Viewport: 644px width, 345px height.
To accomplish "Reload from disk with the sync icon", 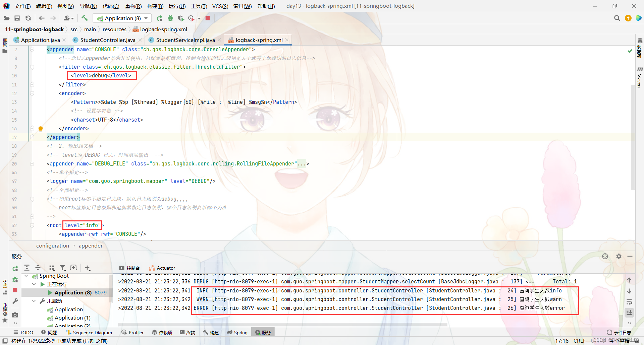I will pyautogui.click(x=28, y=18).
